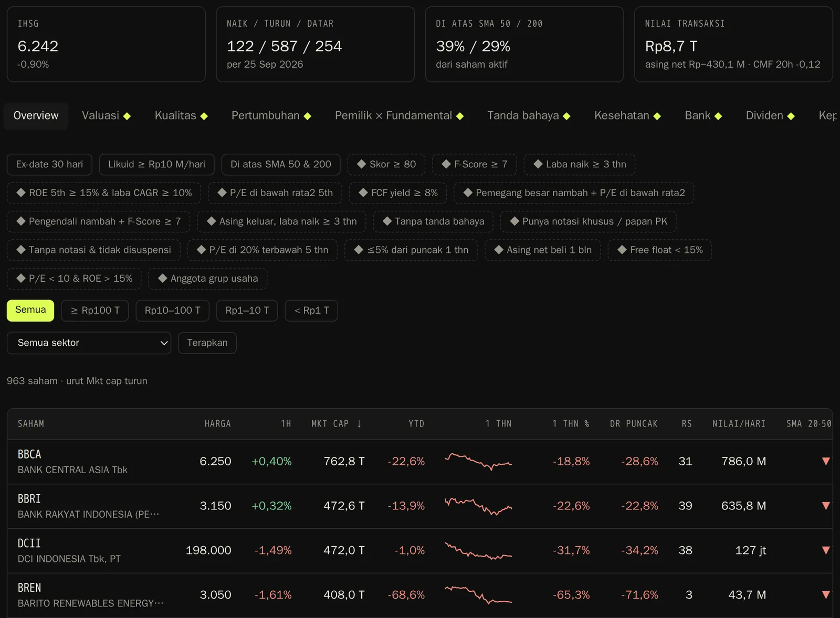This screenshot has width=840, height=618.
Task: Open the BBCA stock row
Action: pos(419,462)
